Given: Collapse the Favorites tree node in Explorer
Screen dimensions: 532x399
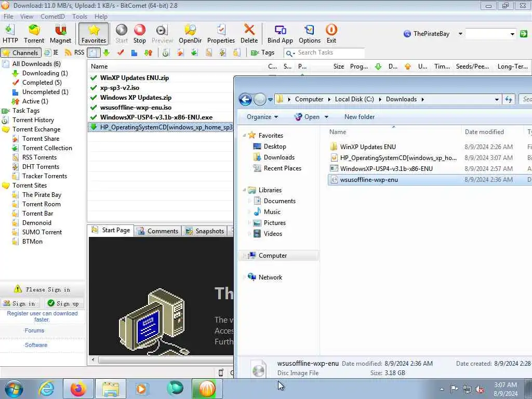Looking at the screenshot, I should click(x=244, y=136).
